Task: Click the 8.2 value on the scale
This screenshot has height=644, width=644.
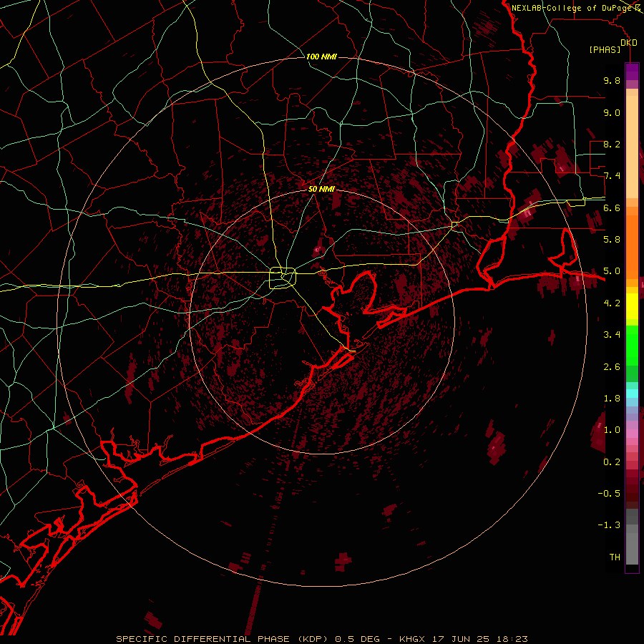Action: coord(612,144)
